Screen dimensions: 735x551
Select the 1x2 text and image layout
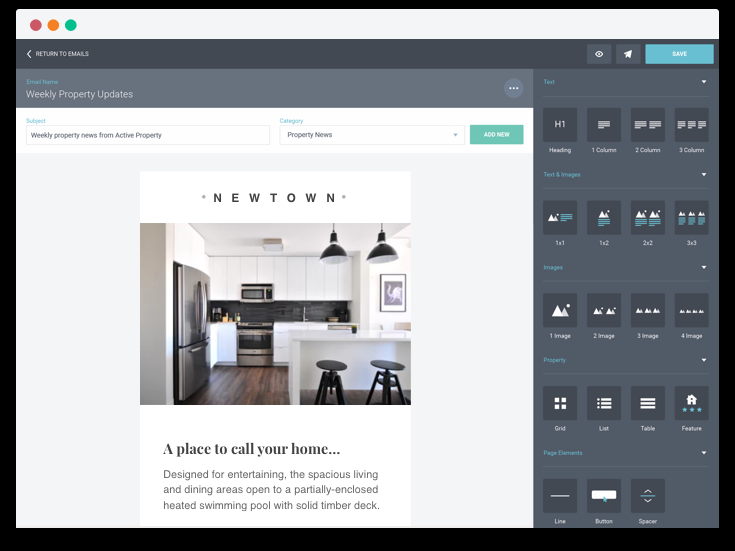[604, 218]
